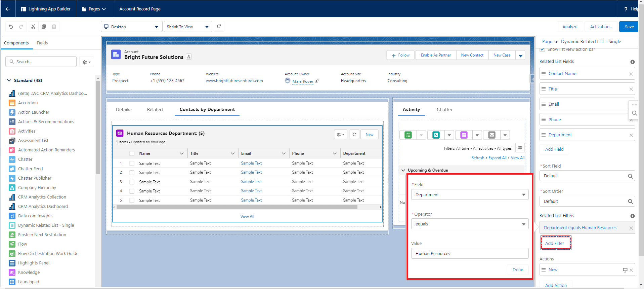Click the View All link in related list

[247, 217]
